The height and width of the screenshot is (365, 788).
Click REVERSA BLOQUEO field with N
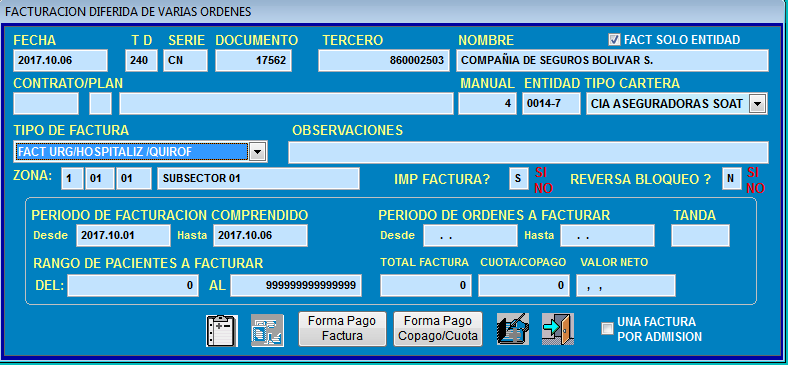732,179
